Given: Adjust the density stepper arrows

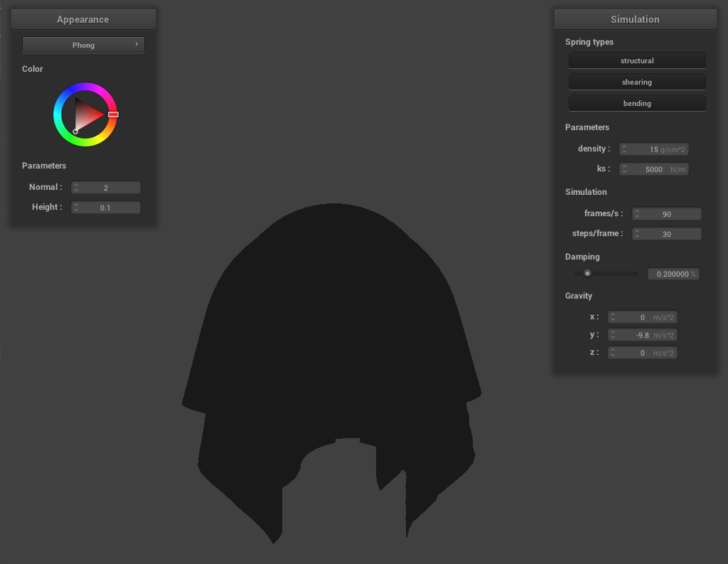Looking at the screenshot, I should coord(624,149).
